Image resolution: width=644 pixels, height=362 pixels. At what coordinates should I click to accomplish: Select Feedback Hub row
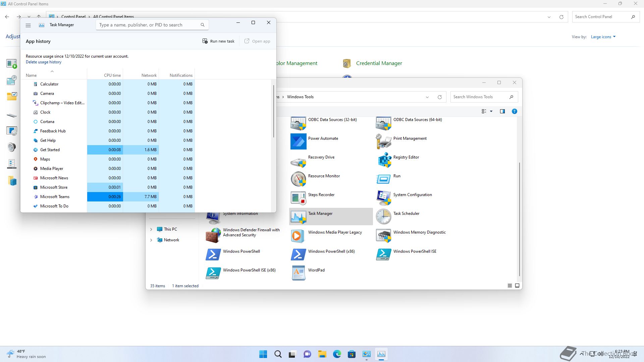[x=108, y=131]
